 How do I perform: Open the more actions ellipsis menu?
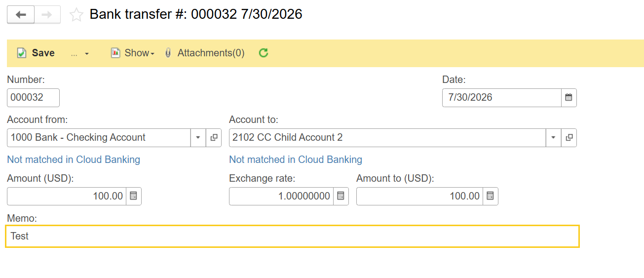[x=79, y=53]
